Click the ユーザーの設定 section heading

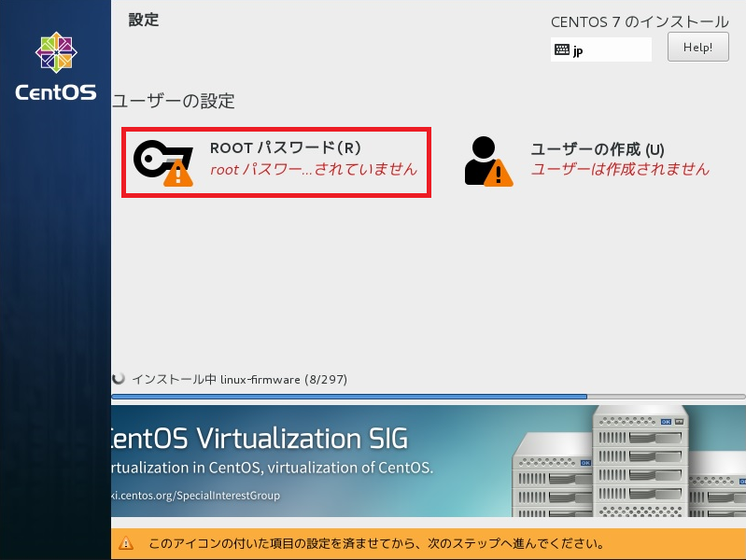coord(173,101)
